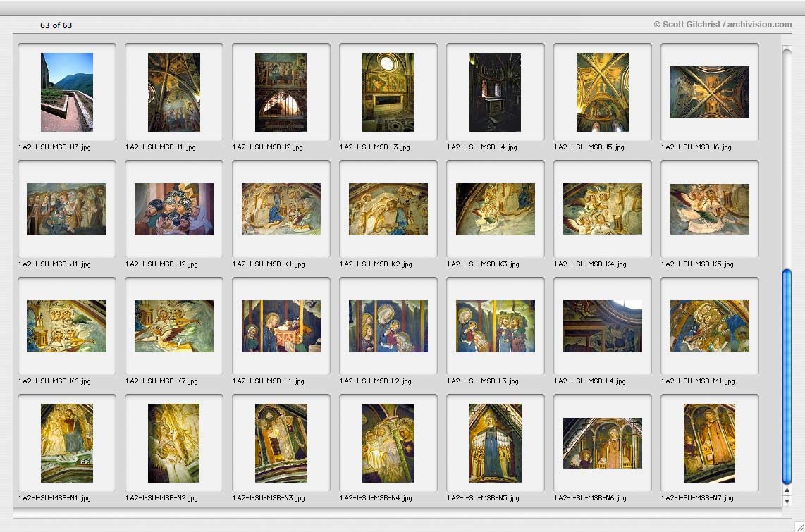Click filename label 1A2-I-SU-MSB-I1.jpg
The image size is (805, 532).
tap(161, 147)
